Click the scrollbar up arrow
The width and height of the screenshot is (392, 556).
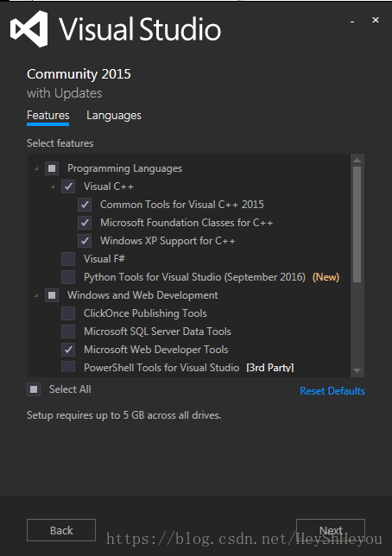coord(357,161)
